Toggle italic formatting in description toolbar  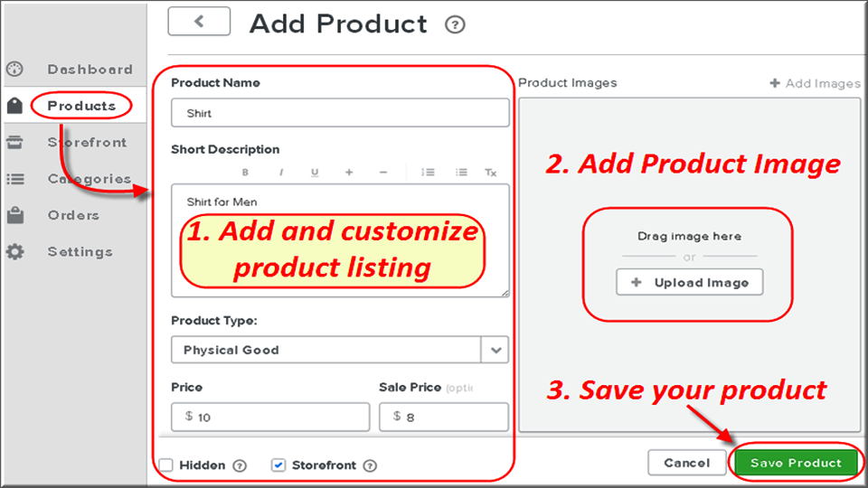[281, 172]
